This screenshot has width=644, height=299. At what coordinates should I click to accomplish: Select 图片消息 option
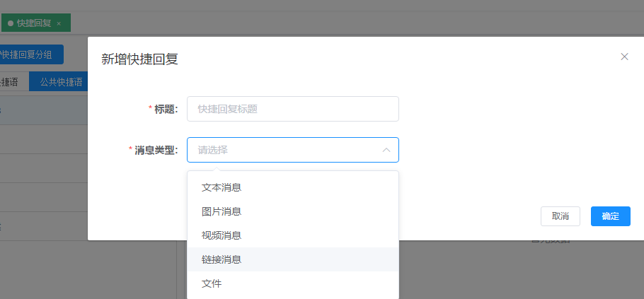point(222,211)
